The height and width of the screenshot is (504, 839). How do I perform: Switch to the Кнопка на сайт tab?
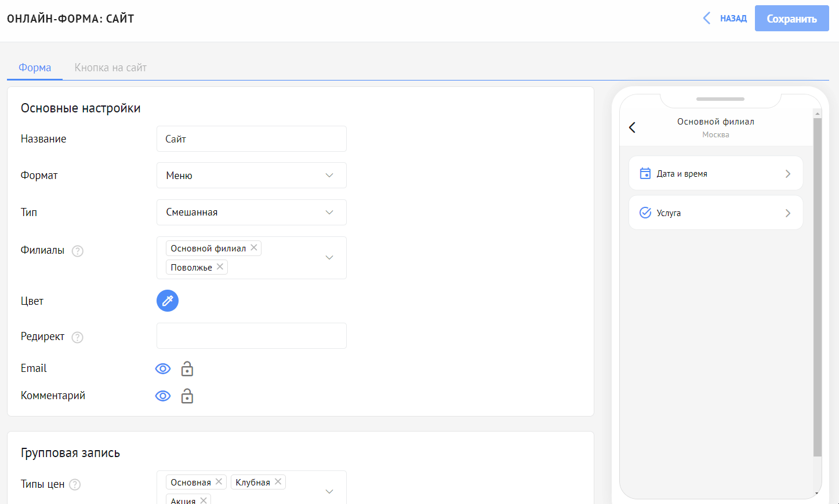pos(110,68)
